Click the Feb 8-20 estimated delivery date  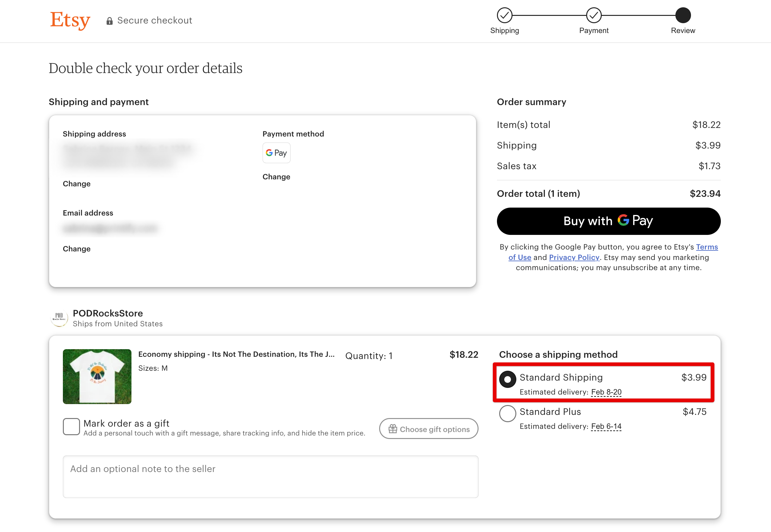(x=606, y=392)
